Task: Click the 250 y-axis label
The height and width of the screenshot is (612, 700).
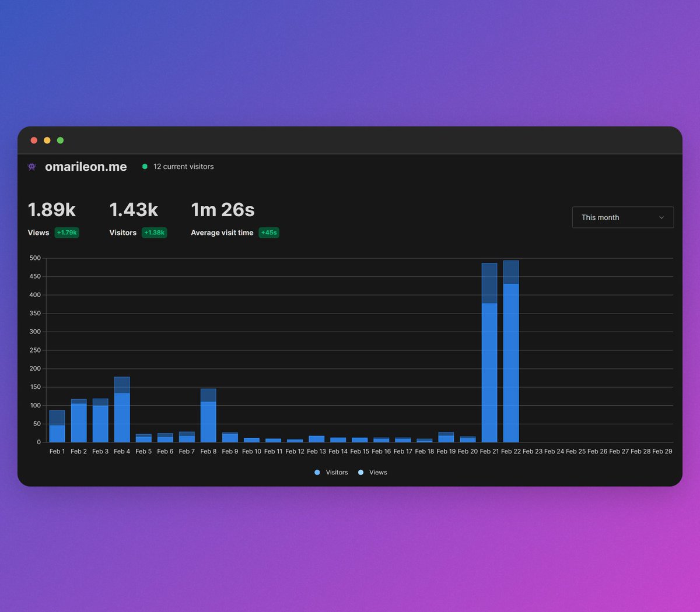Action: (35, 350)
